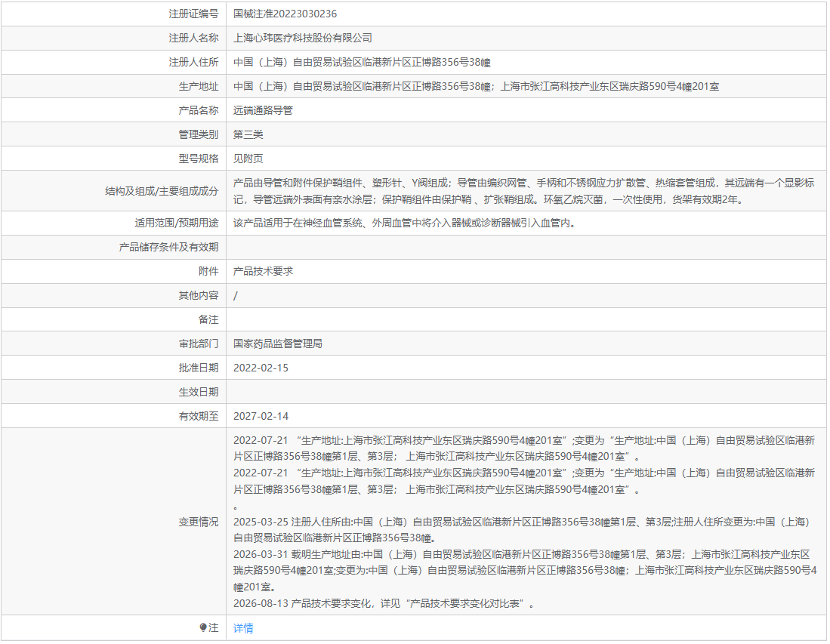This screenshot has width=830, height=644.
Task: Click the 适用范围/预期用途 label
Action: [x=176, y=223]
